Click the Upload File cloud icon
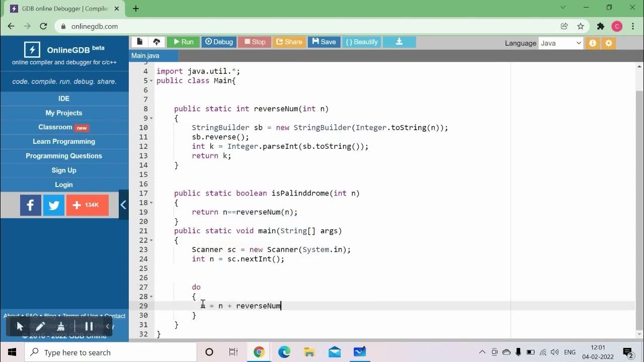The width and height of the screenshot is (644, 362). (x=156, y=42)
